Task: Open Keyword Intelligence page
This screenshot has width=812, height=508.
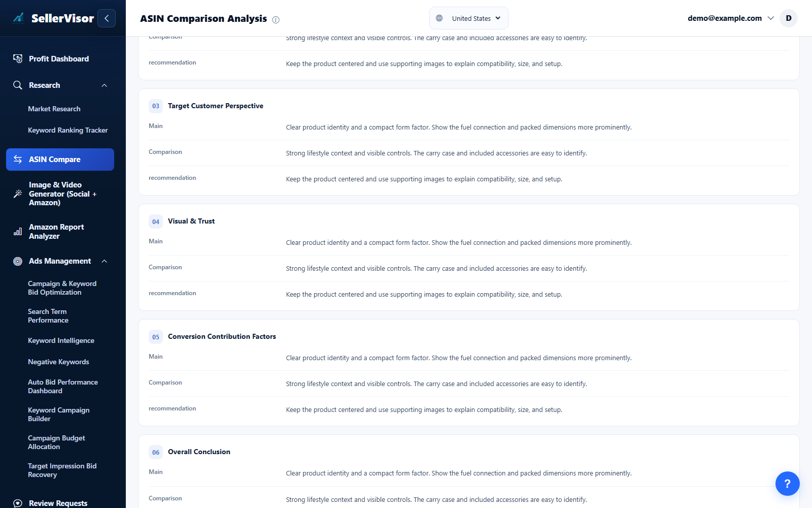Action: (x=61, y=340)
